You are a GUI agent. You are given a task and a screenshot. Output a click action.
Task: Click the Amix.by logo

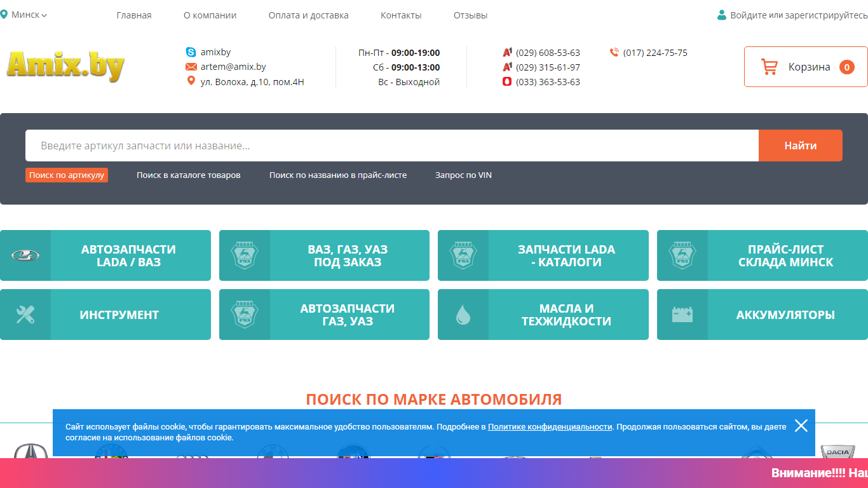65,65
